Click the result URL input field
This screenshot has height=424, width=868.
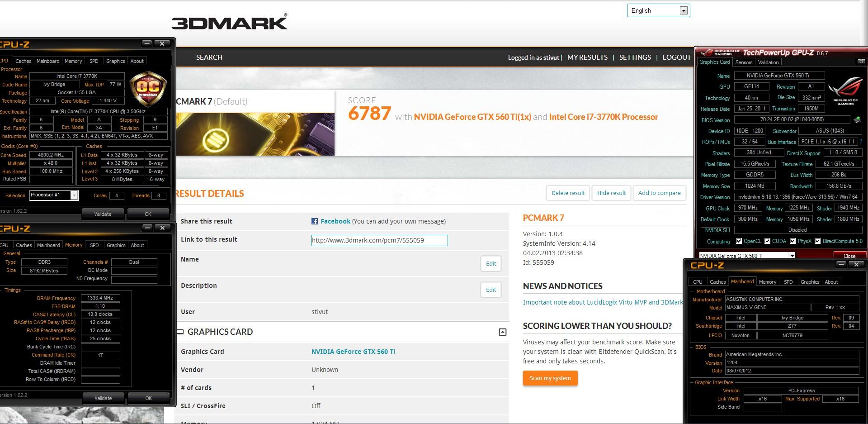(379, 240)
